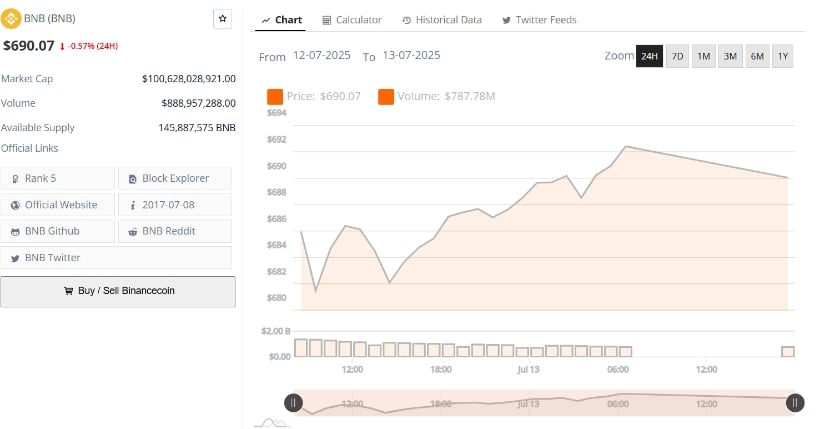
Task: Open the BNB Github link
Action: point(57,231)
